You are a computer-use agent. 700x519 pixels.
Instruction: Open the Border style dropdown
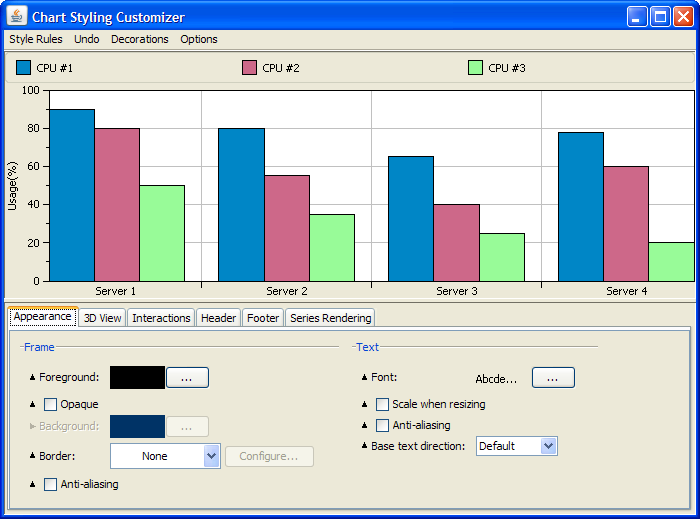click(x=211, y=456)
